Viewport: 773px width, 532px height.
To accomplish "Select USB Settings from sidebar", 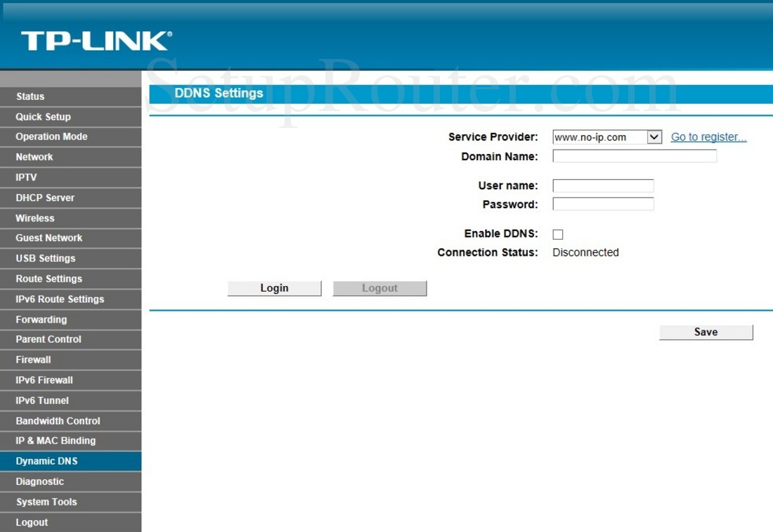I will point(46,258).
